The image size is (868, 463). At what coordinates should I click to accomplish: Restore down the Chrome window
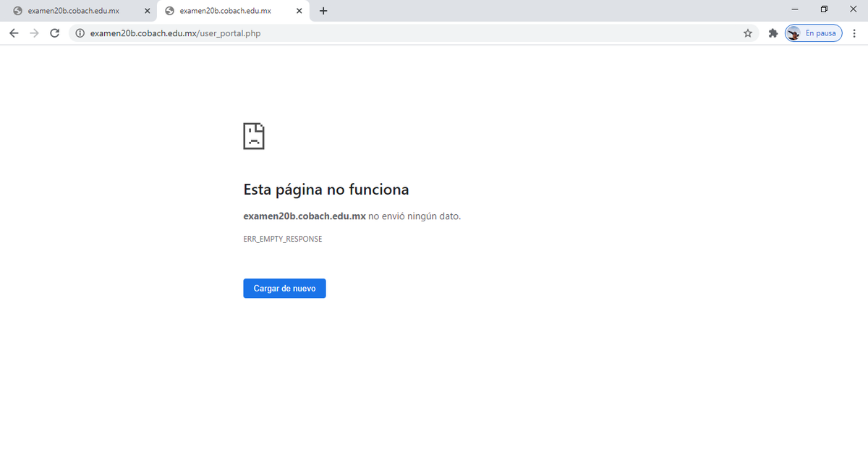824,9
